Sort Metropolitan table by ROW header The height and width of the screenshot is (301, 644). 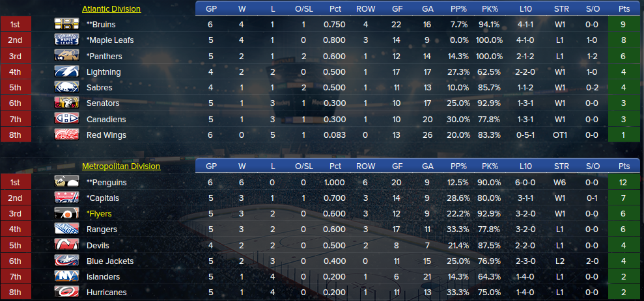365,166
